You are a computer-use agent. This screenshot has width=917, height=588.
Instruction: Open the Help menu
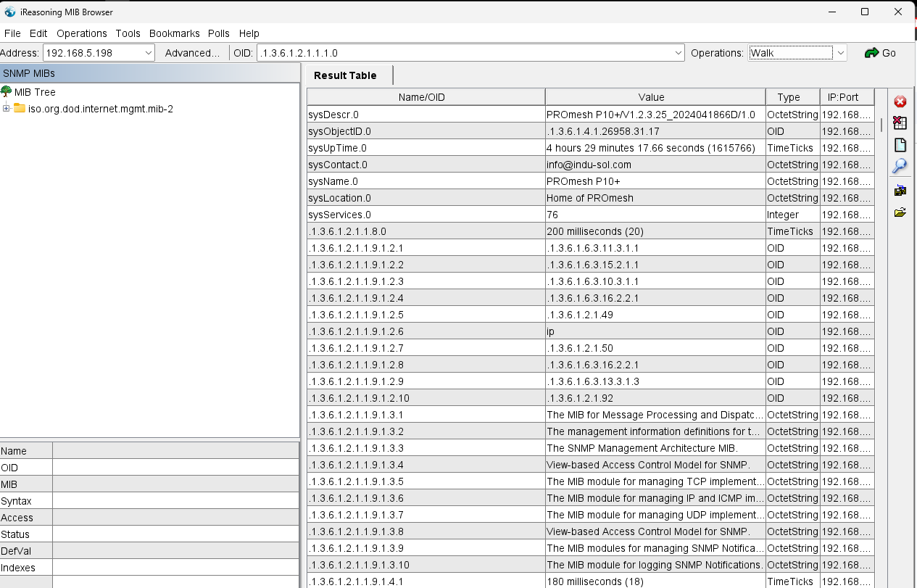point(249,33)
